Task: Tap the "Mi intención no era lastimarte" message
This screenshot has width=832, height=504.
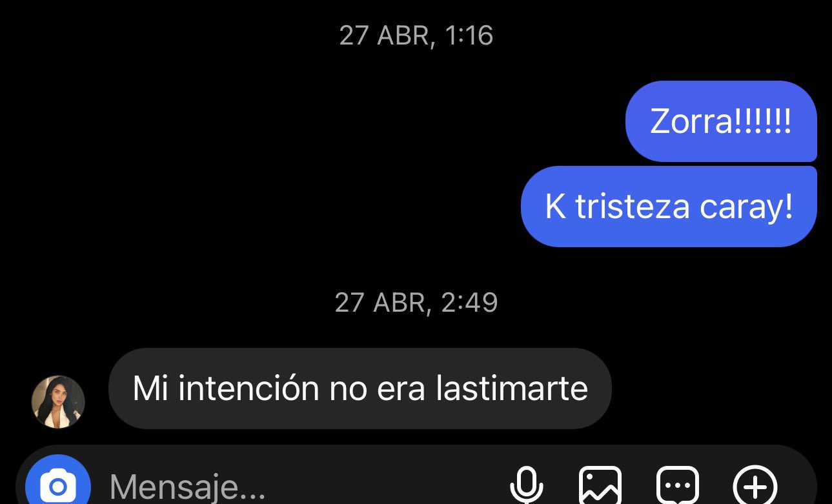Action: (360, 388)
